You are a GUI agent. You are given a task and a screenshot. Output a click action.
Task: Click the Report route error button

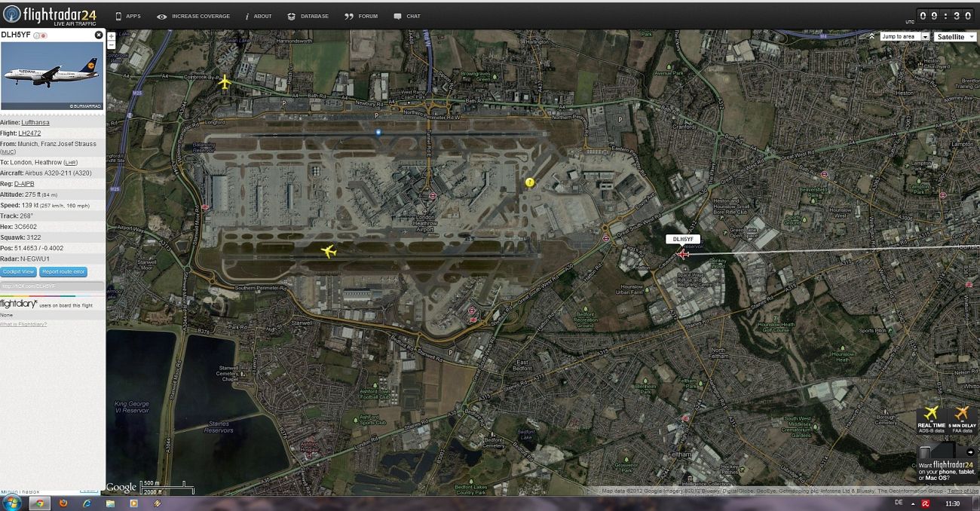pyautogui.click(x=63, y=271)
